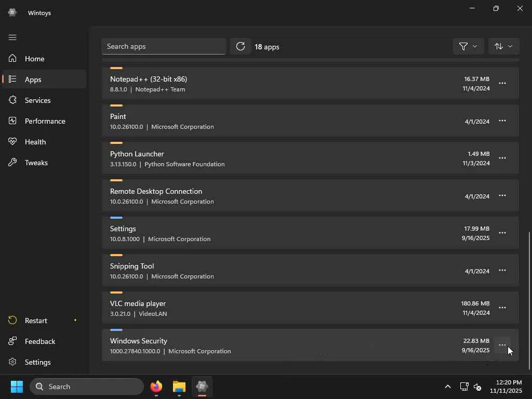The width and height of the screenshot is (532, 399).
Task: Select the VLC media player name
Action: point(138,303)
